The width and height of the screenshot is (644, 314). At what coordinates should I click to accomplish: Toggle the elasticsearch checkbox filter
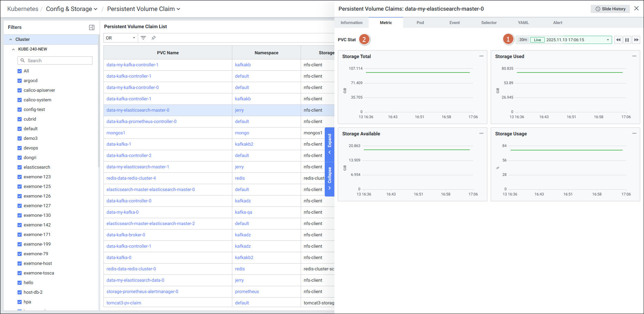(x=20, y=167)
